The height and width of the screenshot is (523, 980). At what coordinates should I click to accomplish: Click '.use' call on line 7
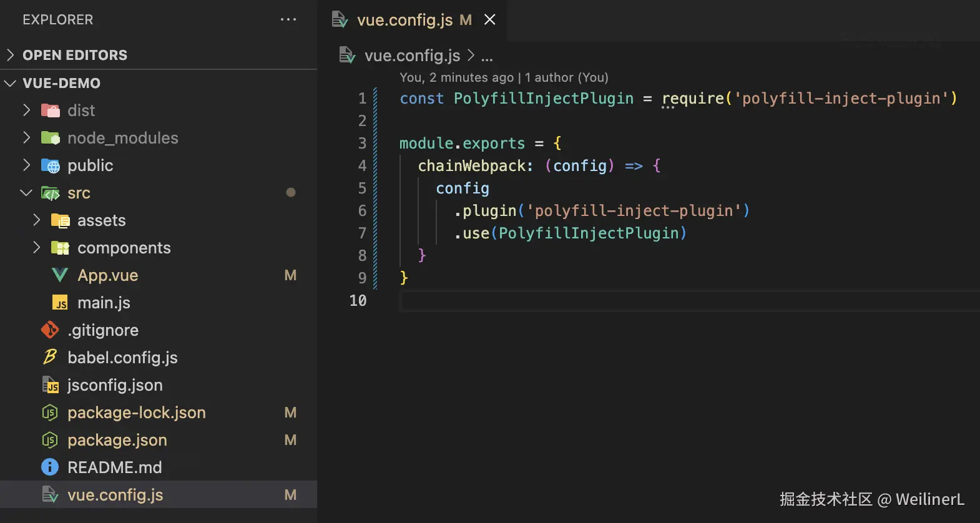471,233
